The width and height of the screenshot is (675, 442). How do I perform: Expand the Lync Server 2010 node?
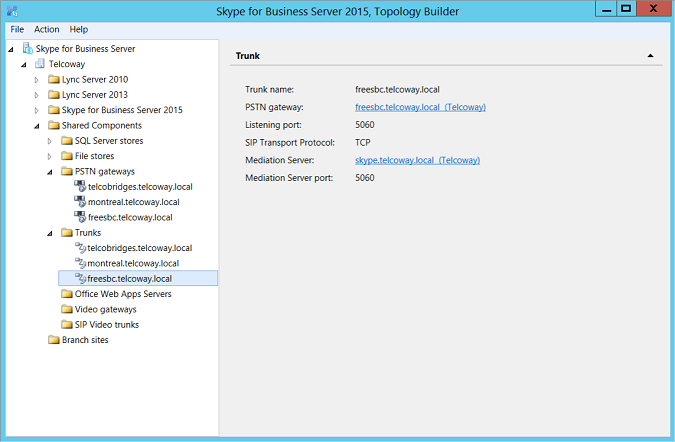click(x=37, y=79)
